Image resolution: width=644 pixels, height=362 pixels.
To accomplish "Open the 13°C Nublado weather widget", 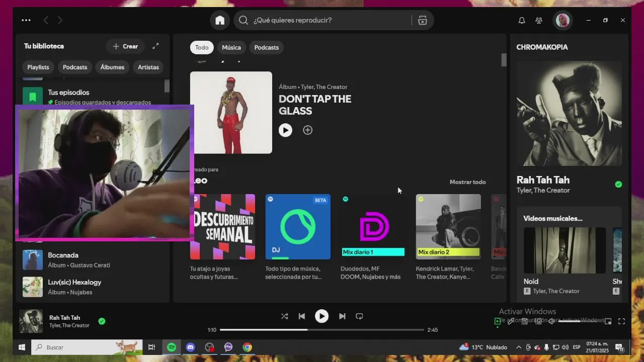I will (x=484, y=347).
